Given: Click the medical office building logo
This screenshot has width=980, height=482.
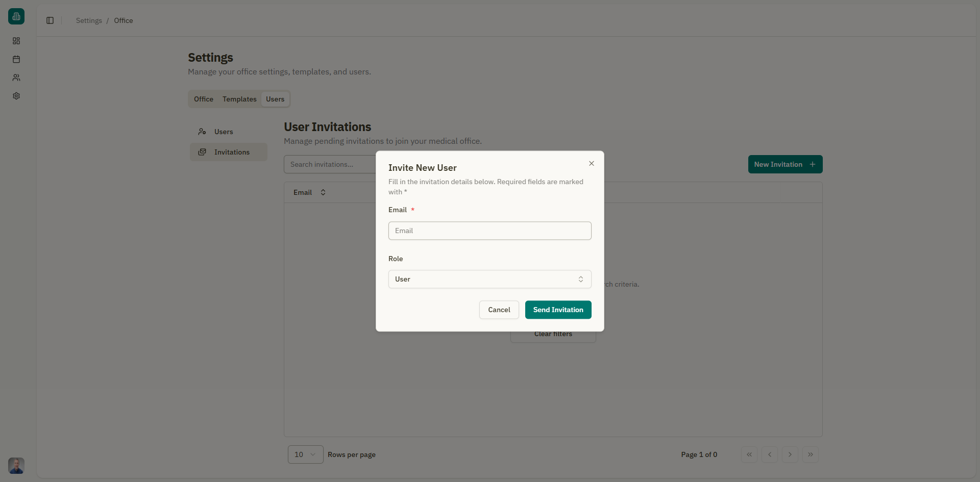Looking at the screenshot, I should [16, 16].
